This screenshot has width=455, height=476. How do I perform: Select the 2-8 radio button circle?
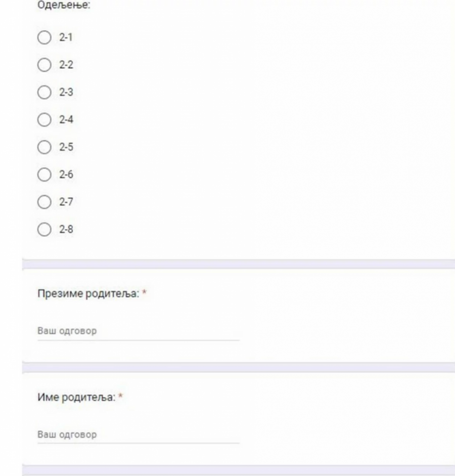tap(44, 229)
